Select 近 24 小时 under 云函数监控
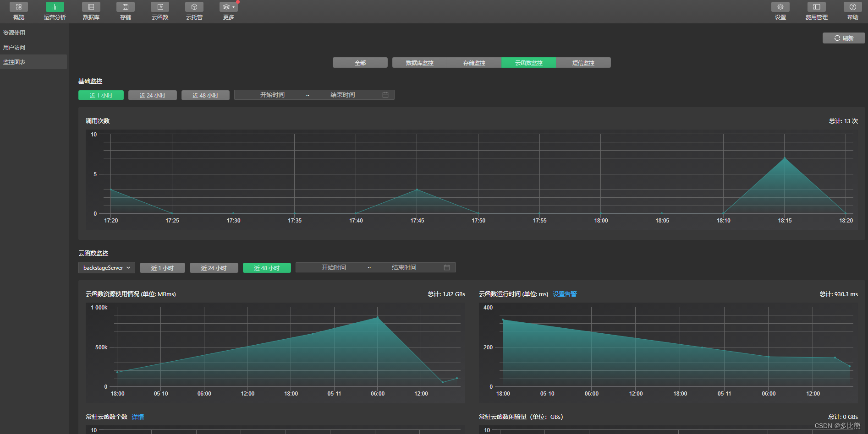The image size is (868, 434). pos(214,268)
